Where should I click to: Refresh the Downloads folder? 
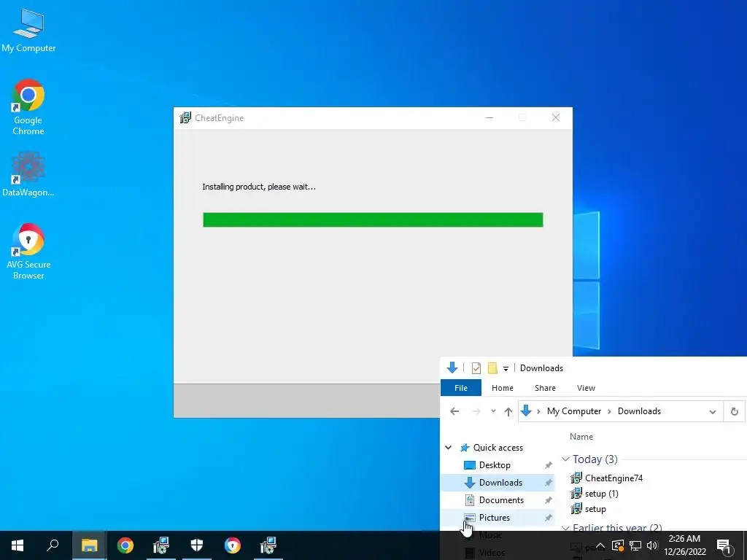734,411
